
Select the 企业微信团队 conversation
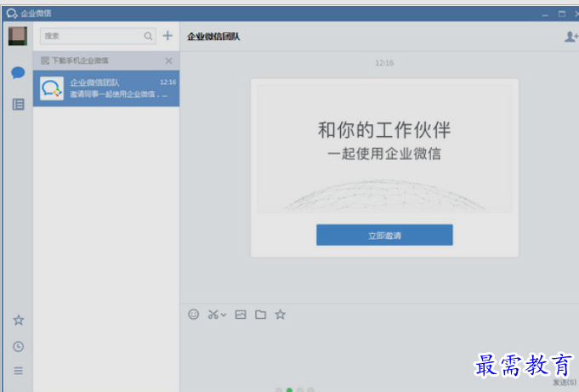[106, 88]
